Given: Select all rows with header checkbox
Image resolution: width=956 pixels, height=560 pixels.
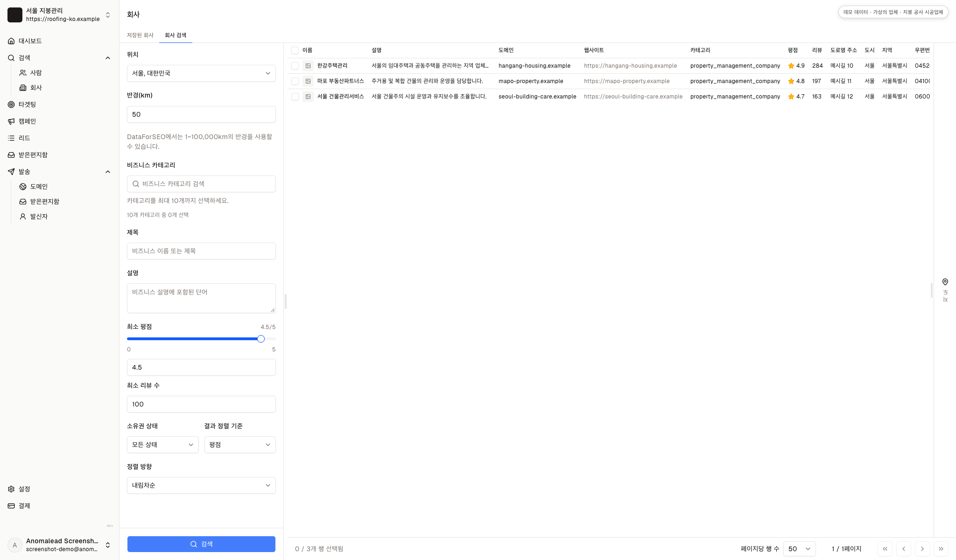Looking at the screenshot, I should click(295, 50).
